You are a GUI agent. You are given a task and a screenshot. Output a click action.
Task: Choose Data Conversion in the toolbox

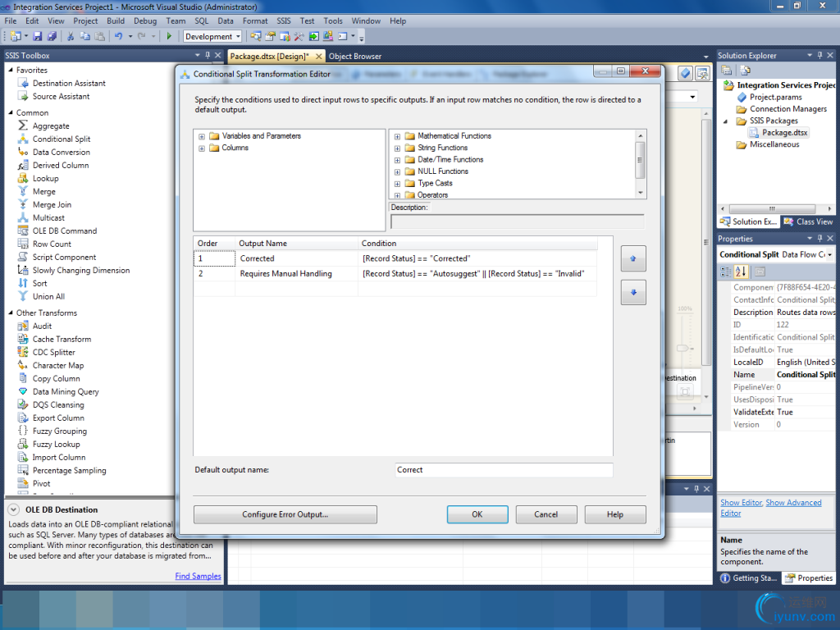click(61, 152)
